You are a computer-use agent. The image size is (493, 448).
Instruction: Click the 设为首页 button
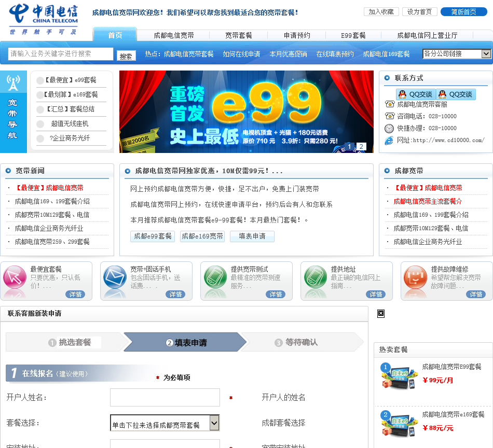(x=419, y=11)
